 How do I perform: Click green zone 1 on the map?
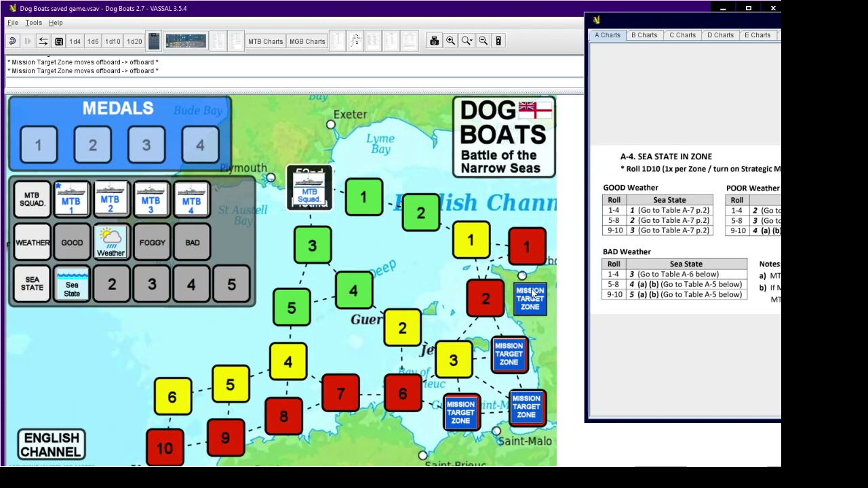click(364, 197)
